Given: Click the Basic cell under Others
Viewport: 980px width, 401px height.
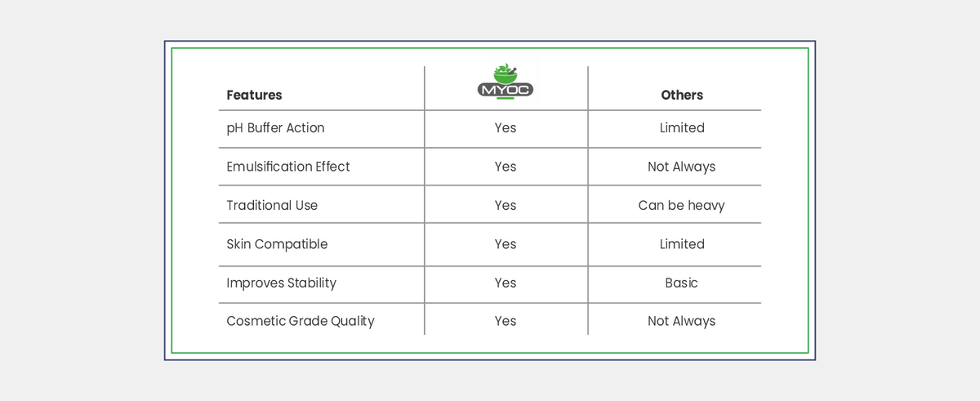Looking at the screenshot, I should [682, 283].
